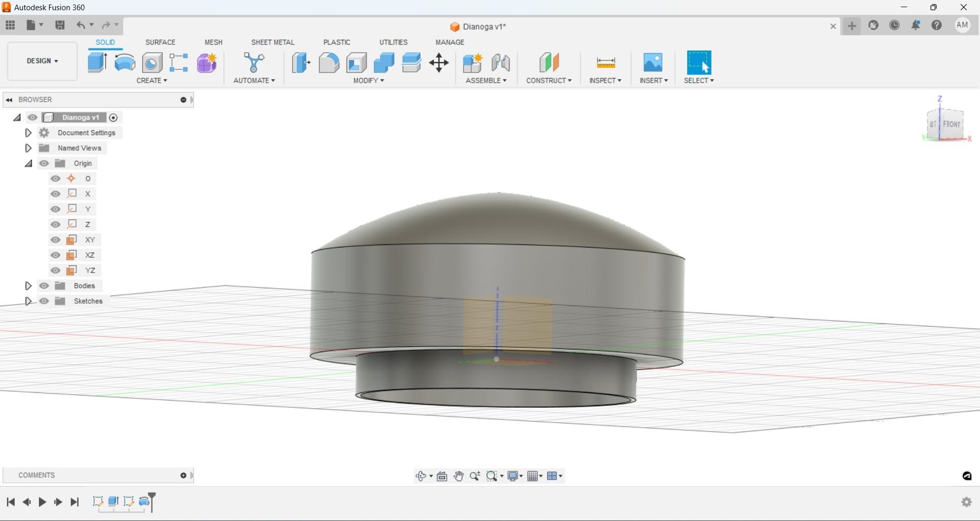980x521 pixels.
Task: Click the Look At icon
Action: click(x=442, y=476)
